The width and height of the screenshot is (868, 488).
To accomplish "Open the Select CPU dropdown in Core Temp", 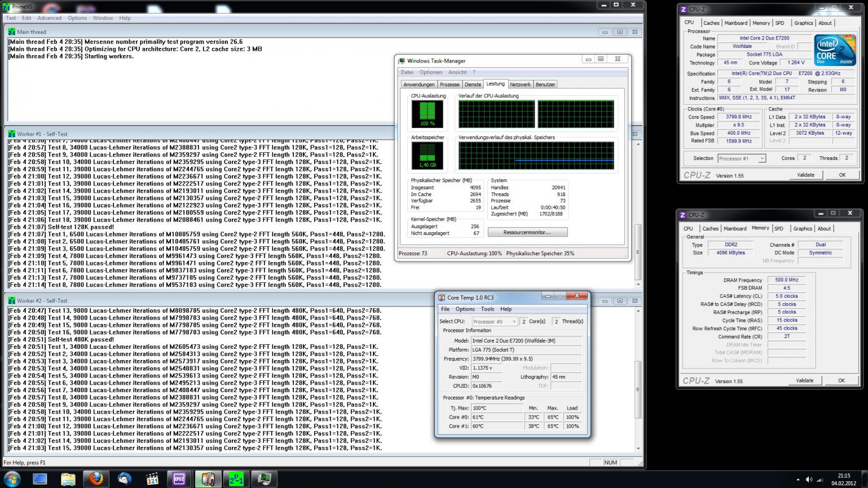I will (494, 321).
